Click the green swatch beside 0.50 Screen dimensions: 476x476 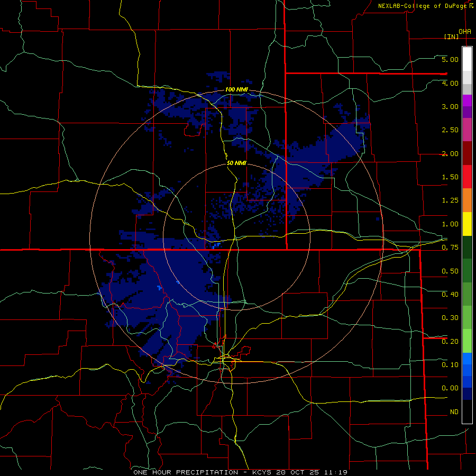coord(467,271)
